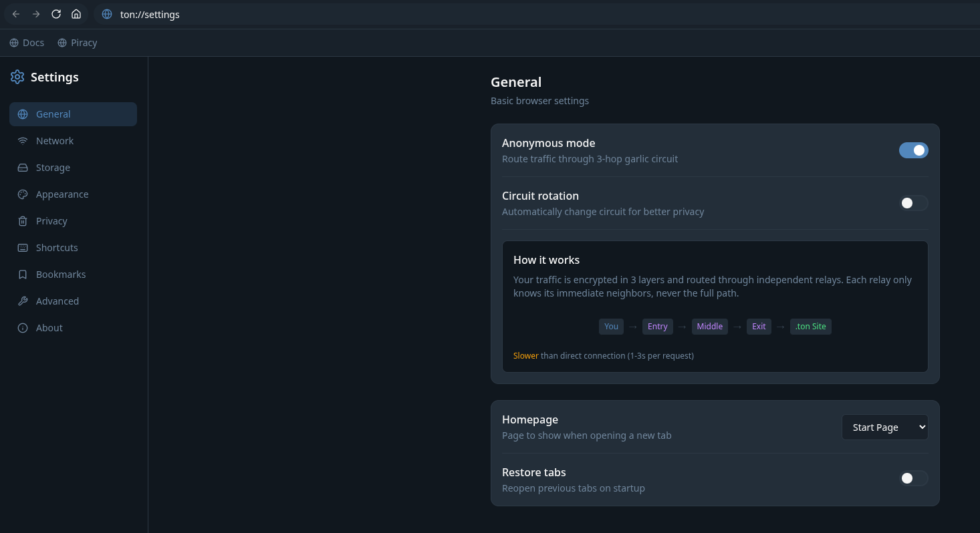
Task: Open the Docs bookmark link
Action: point(27,43)
